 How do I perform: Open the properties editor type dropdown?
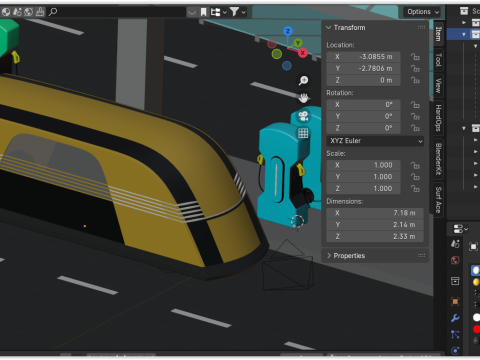point(460,229)
